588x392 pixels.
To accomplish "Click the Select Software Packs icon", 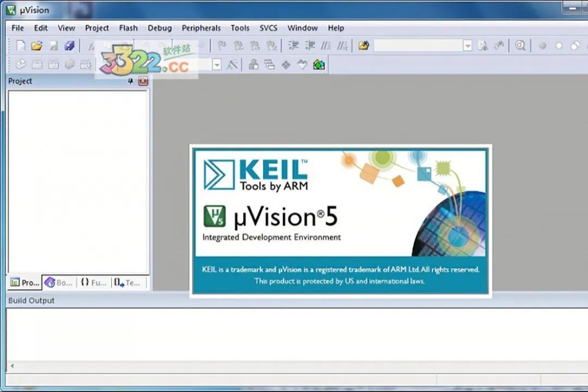I will (x=302, y=65).
